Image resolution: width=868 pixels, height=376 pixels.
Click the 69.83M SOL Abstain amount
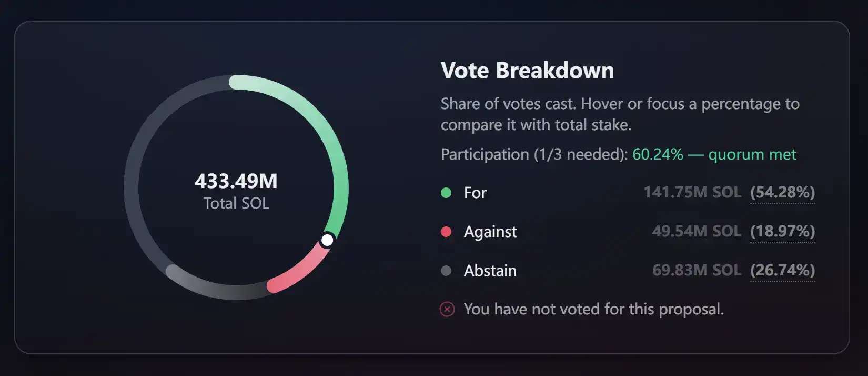tap(697, 270)
